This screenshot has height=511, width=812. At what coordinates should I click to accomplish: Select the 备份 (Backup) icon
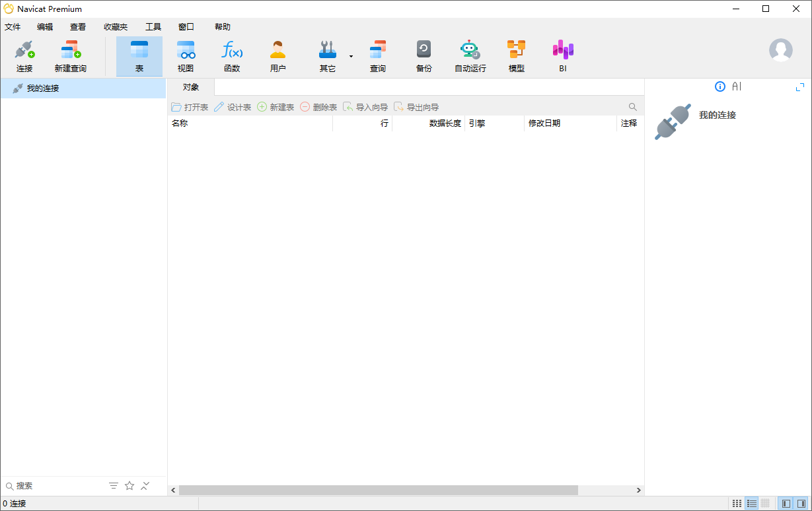point(424,55)
